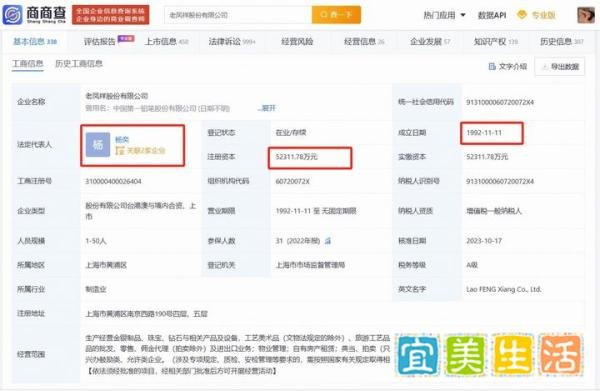
Task: Switch to the 企业发展 tab
Action: 430,41
